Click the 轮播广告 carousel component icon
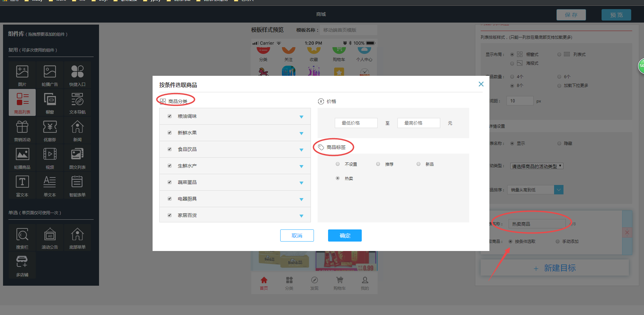 [50, 72]
